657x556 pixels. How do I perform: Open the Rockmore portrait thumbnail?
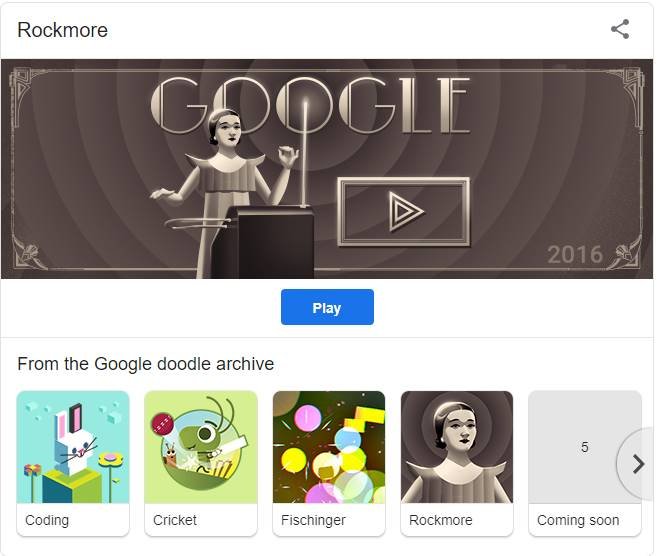pyautogui.click(x=457, y=447)
